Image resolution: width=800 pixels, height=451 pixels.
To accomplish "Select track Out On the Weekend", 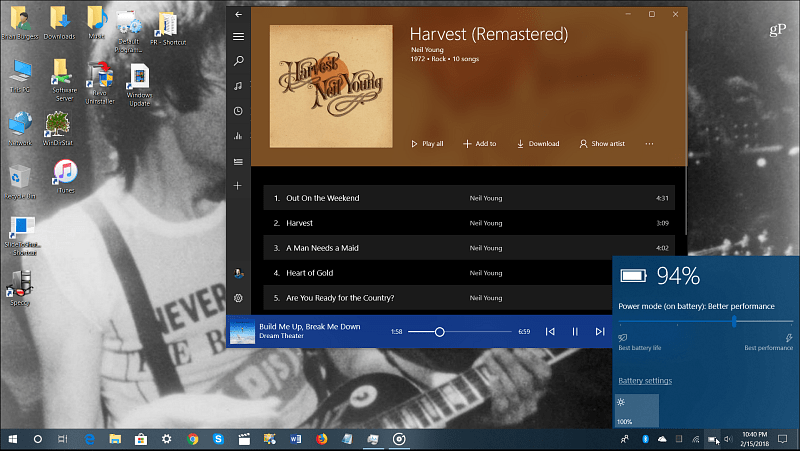I will pos(469,198).
